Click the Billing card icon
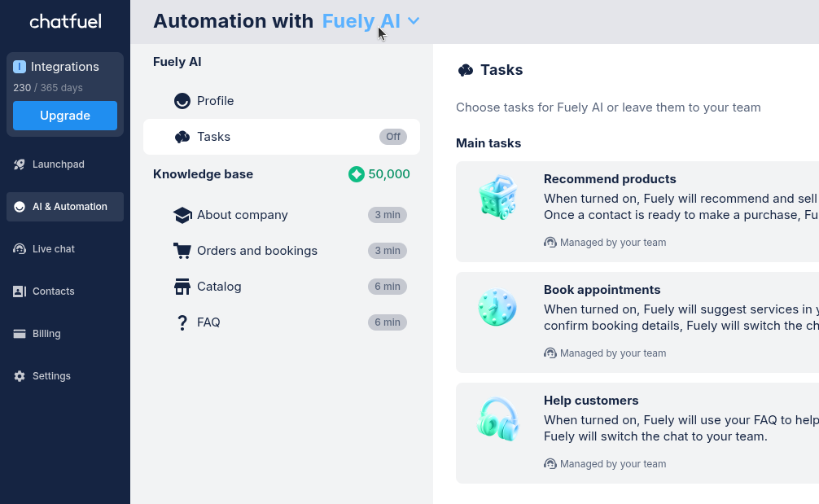This screenshot has width=819, height=504. 20,334
